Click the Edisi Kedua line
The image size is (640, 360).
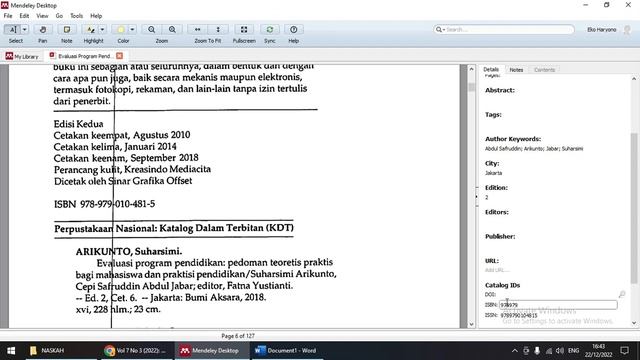point(78,124)
